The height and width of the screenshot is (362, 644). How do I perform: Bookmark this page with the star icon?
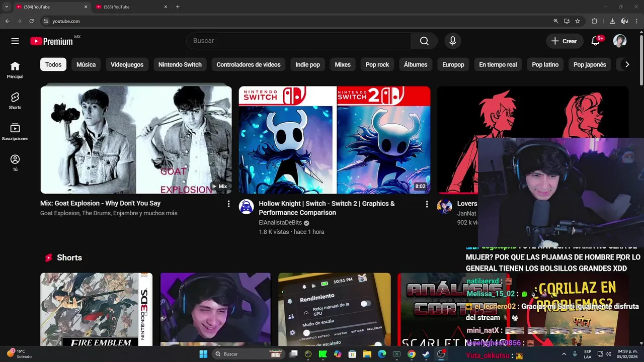pyautogui.click(x=578, y=21)
